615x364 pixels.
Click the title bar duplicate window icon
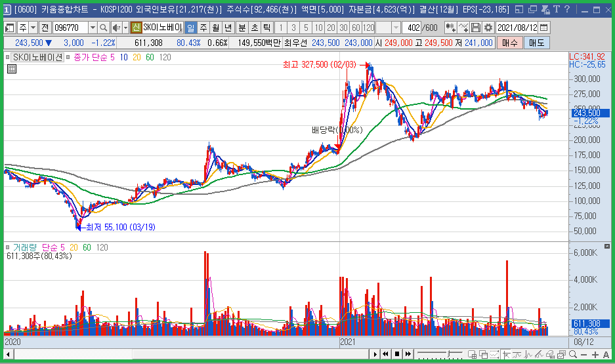[532, 9]
